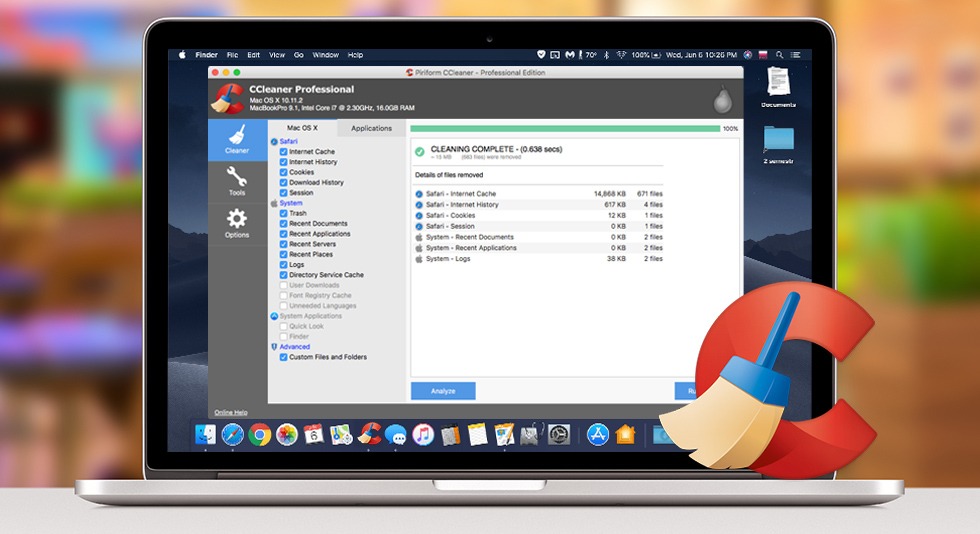Select the Safari group header
This screenshot has width=980, height=534.
click(288, 141)
